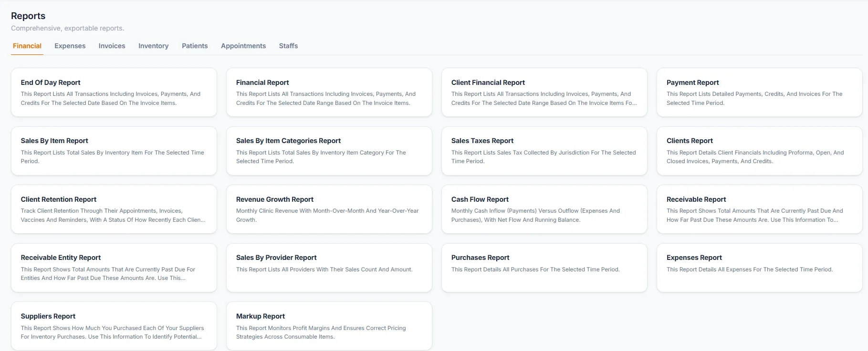
Task: Switch to the Financial tab
Action: [27, 46]
